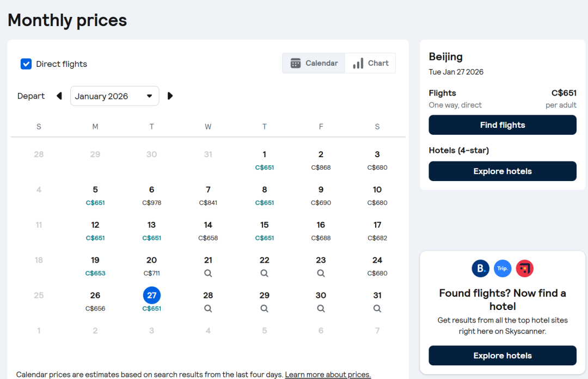Go to the previous month arrow
Viewport: 588px width, 379px height.
[x=59, y=96]
